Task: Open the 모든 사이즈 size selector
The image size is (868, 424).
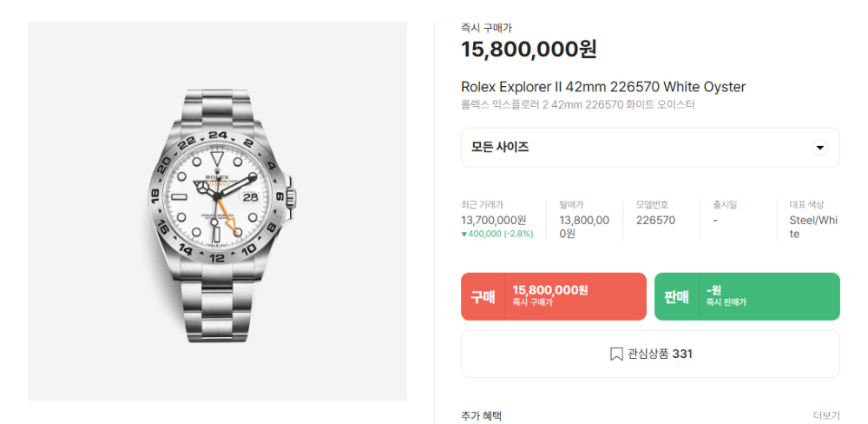Action: click(x=649, y=148)
